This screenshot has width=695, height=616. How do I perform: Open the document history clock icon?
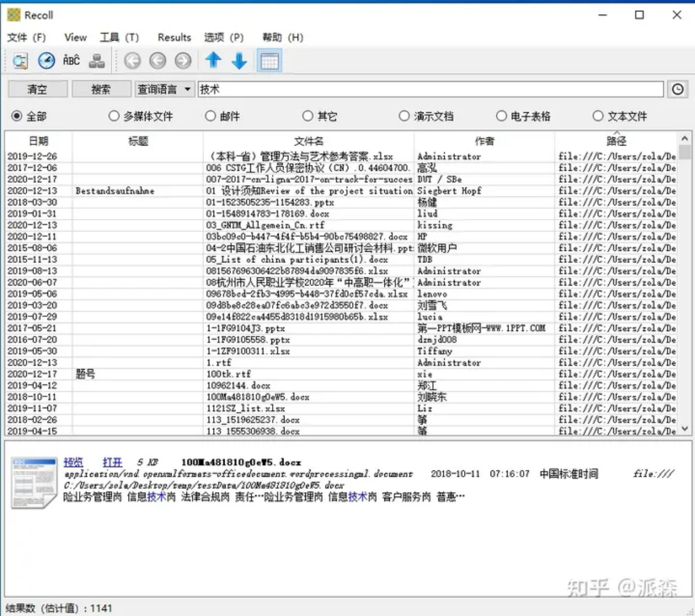coord(46,61)
